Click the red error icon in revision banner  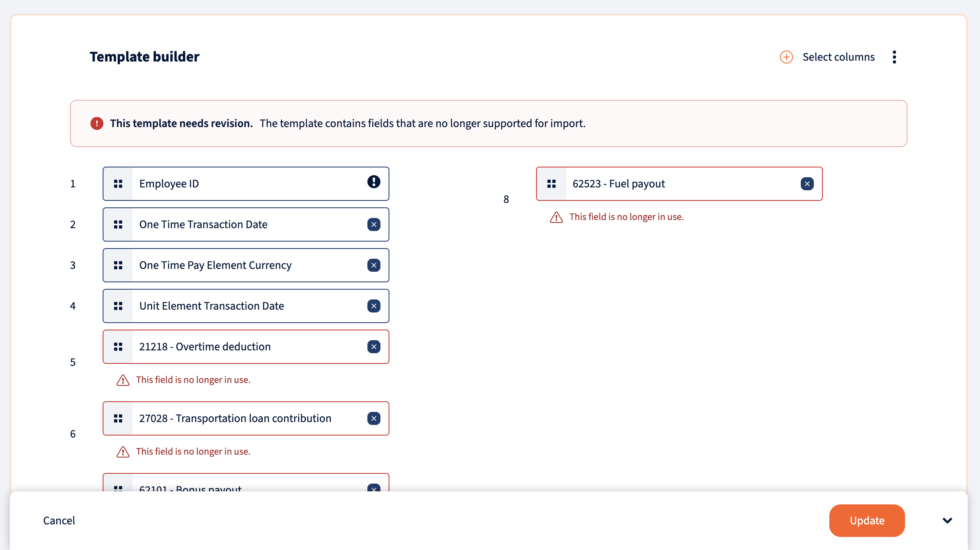97,123
